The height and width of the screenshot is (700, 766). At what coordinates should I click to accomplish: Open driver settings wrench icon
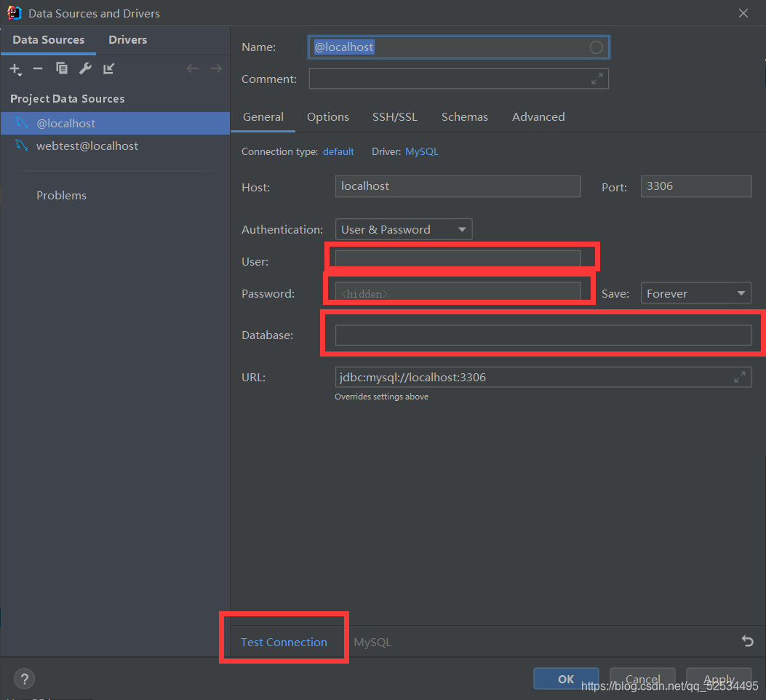tap(85, 68)
